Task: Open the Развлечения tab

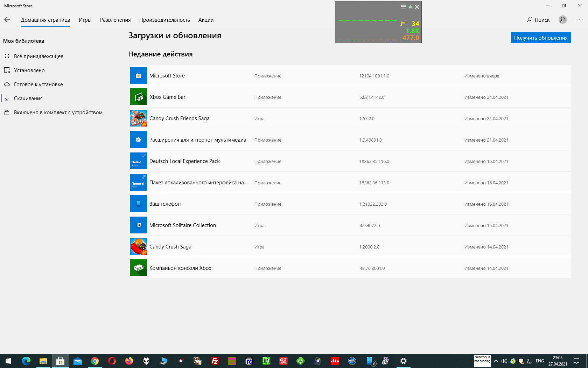Action: [115, 20]
